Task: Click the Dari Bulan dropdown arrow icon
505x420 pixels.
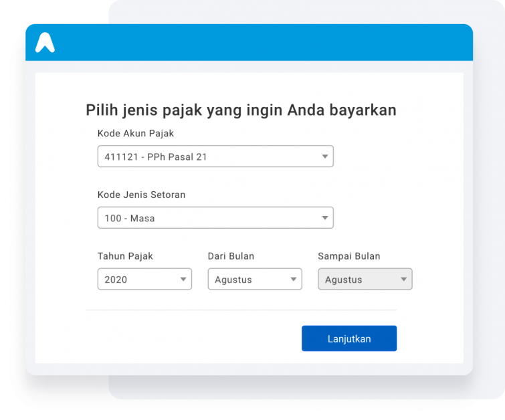Action: (294, 280)
